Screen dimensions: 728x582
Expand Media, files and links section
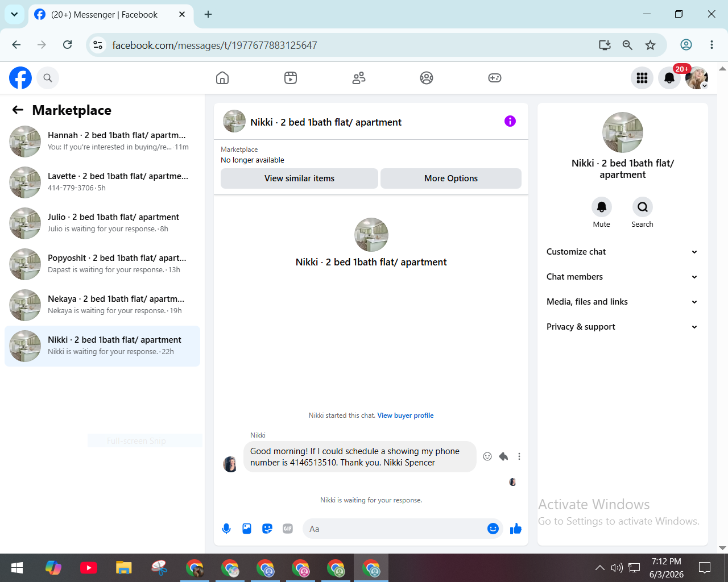(x=622, y=302)
